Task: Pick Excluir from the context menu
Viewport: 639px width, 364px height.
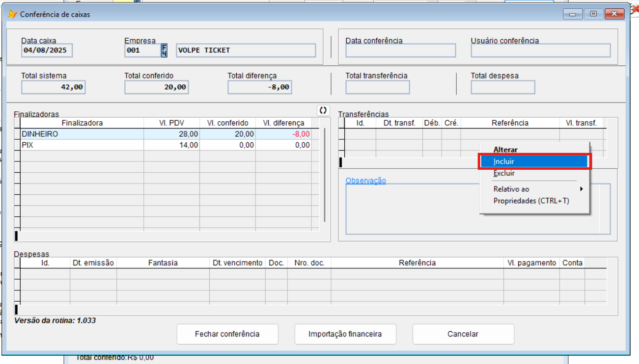Action: pyautogui.click(x=504, y=173)
